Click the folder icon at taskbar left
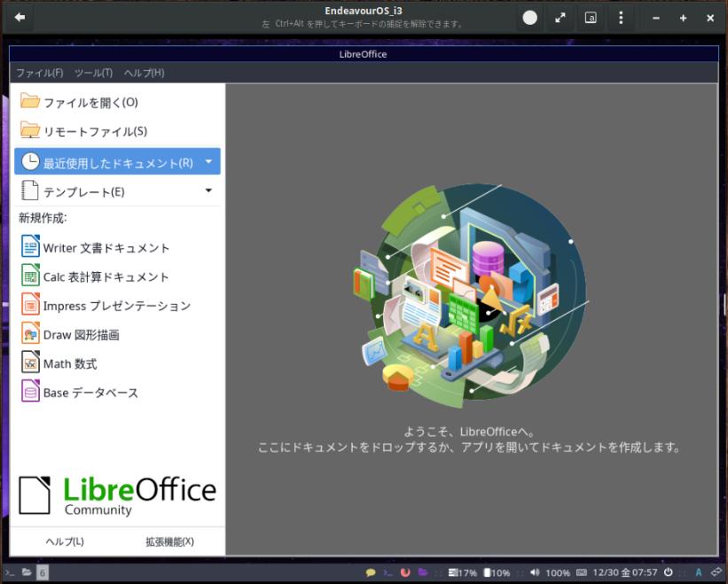Image resolution: width=728 pixels, height=584 pixels. point(27,572)
